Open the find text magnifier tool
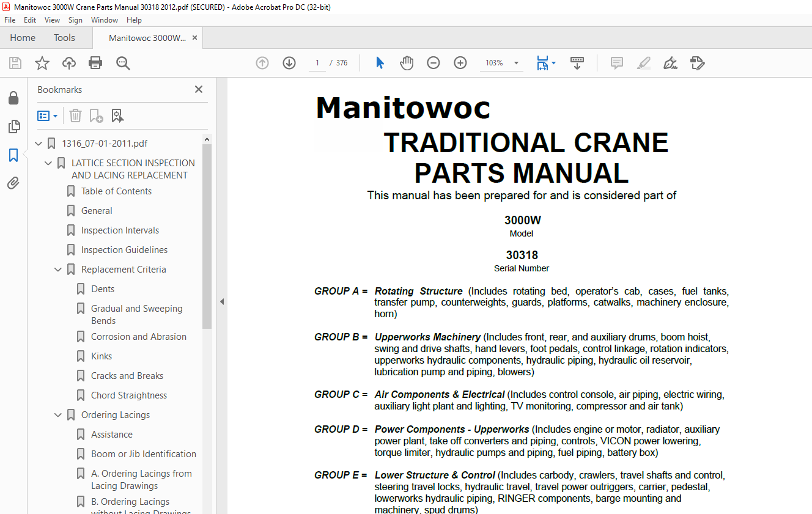 click(x=123, y=63)
